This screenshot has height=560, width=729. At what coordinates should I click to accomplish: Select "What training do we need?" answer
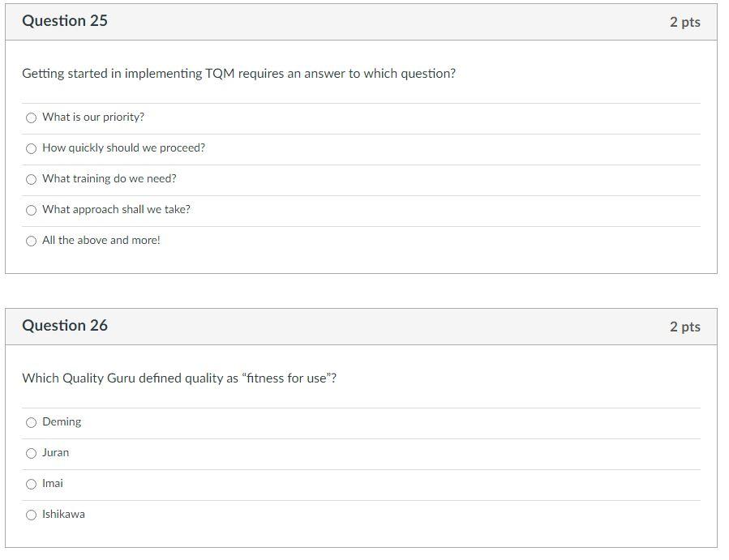(31, 179)
